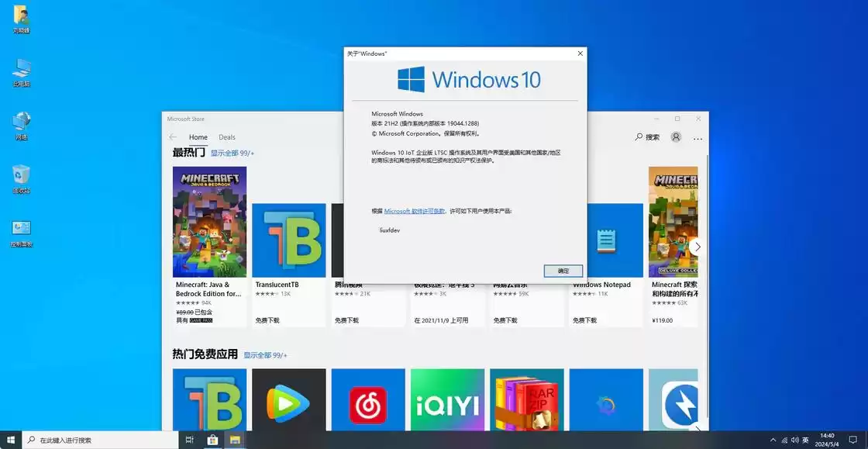This screenshot has height=449, width=868.
Task: Click the back arrow in Microsoft Store
Action: (x=172, y=136)
